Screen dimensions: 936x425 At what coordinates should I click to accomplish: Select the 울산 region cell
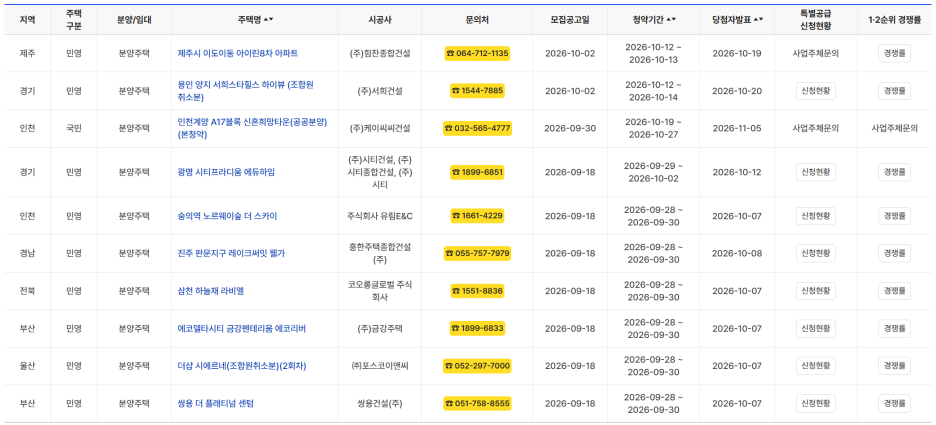coord(27,365)
